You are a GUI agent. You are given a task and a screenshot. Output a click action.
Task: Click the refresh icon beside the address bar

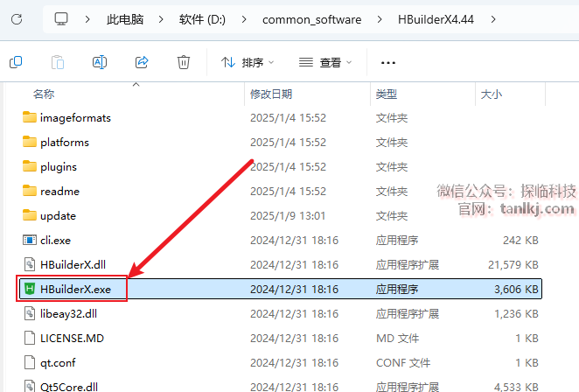tap(17, 19)
